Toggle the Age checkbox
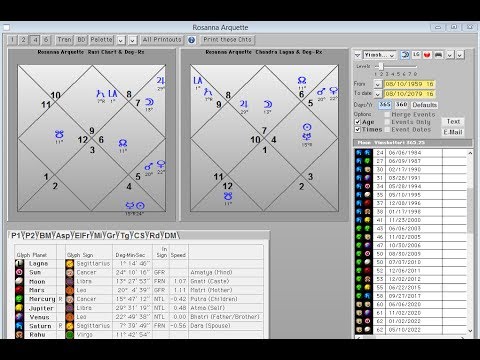This screenshot has height=360, width=480. click(x=358, y=122)
